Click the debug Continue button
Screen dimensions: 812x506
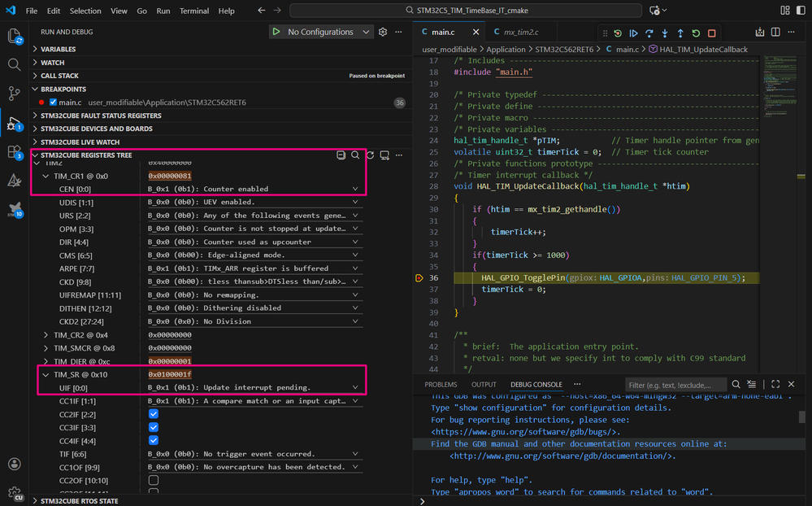633,33
